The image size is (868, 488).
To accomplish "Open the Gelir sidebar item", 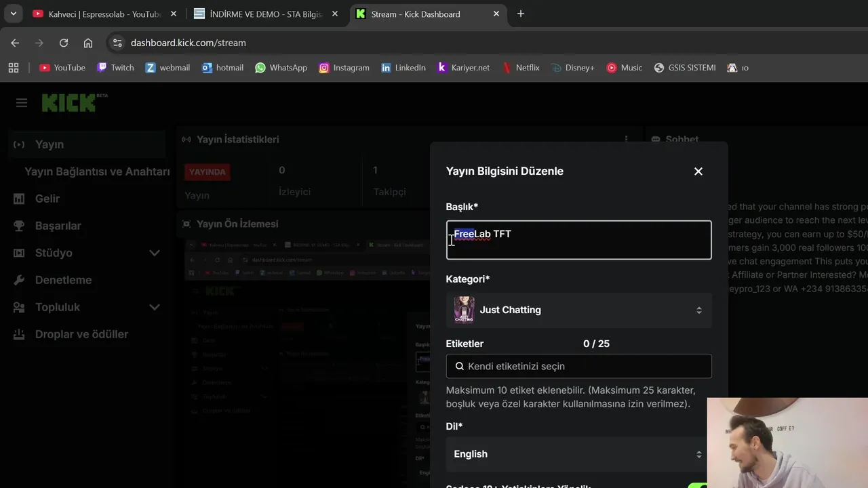I will pos(47,199).
